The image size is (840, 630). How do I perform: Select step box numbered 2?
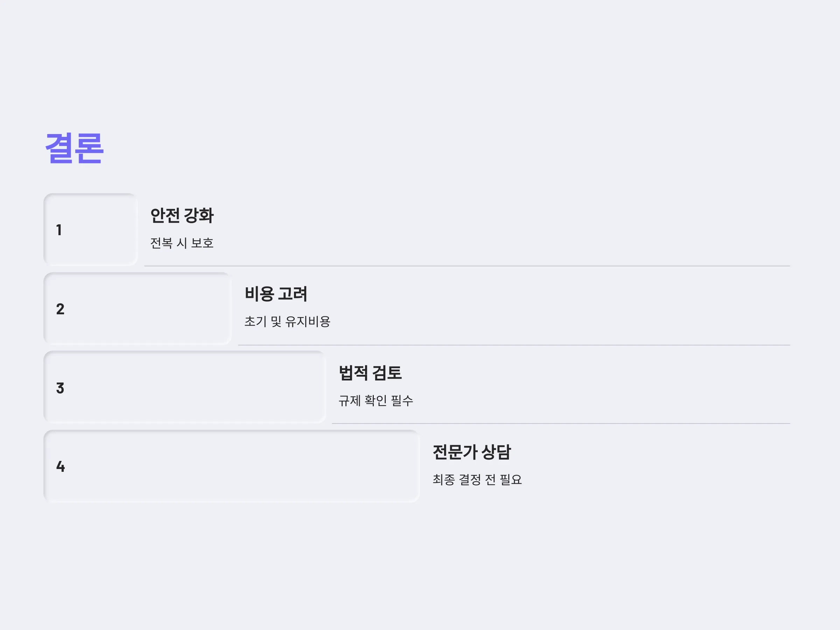tap(138, 308)
